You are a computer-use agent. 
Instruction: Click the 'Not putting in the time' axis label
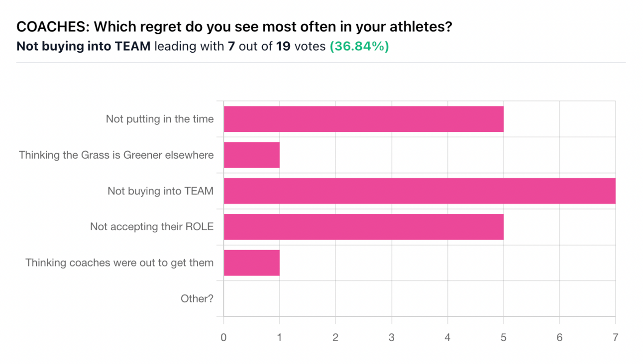[159, 119]
